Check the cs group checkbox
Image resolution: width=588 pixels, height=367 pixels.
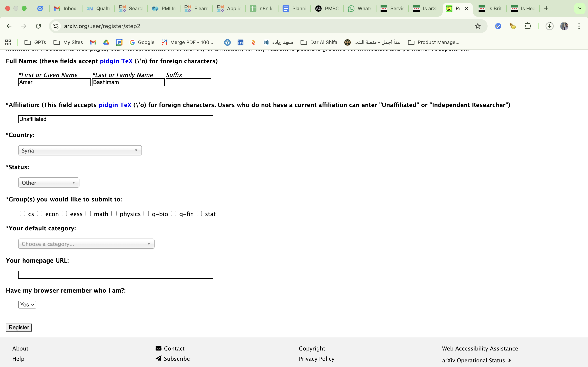click(x=23, y=214)
